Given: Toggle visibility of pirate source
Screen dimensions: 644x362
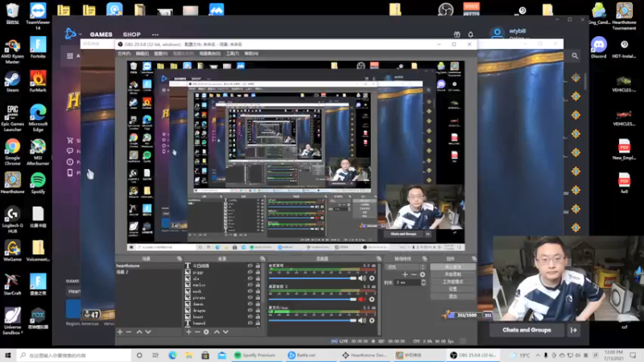Looking at the screenshot, I should click(x=250, y=298).
